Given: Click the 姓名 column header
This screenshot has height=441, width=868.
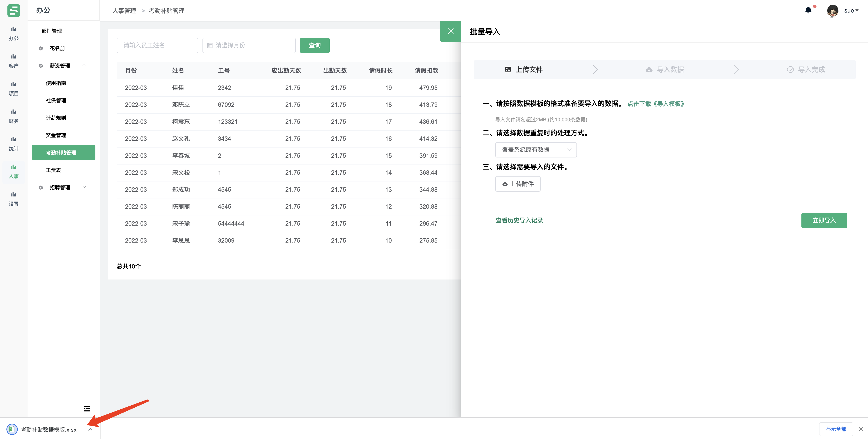Looking at the screenshot, I should pos(178,70).
